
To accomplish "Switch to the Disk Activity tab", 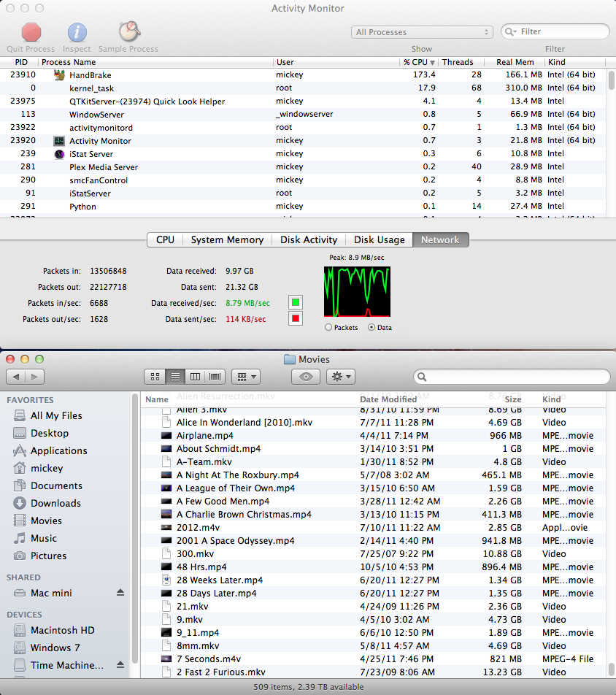I will [x=309, y=239].
